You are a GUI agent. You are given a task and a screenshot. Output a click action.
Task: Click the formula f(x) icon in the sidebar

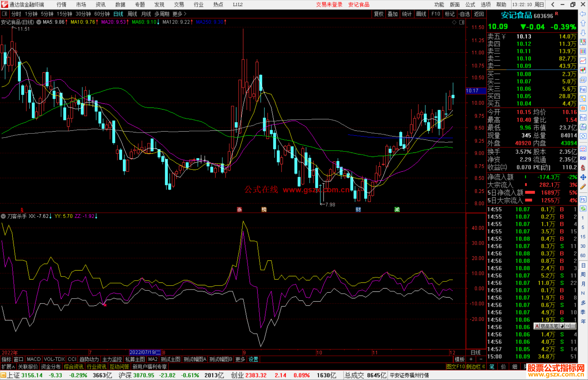click(583, 127)
